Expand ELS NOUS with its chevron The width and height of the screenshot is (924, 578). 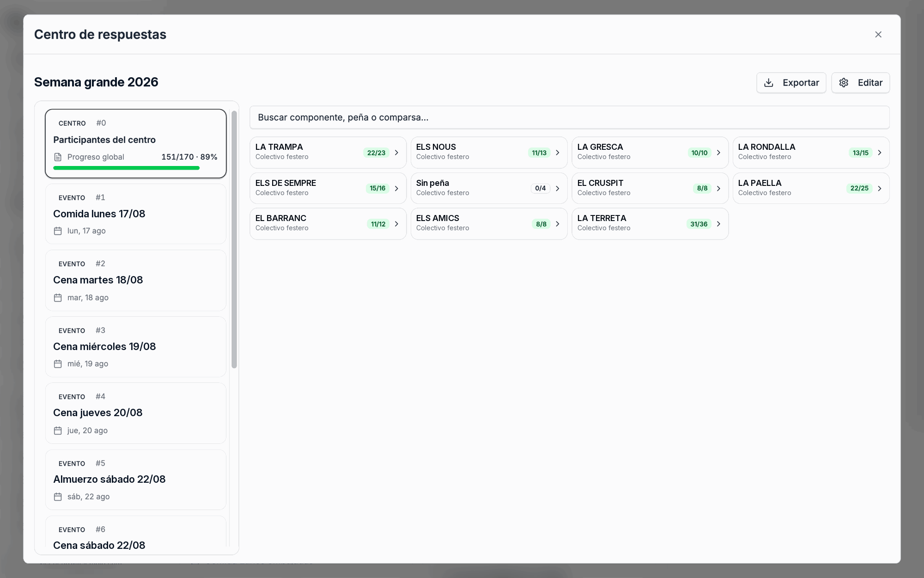tap(558, 153)
